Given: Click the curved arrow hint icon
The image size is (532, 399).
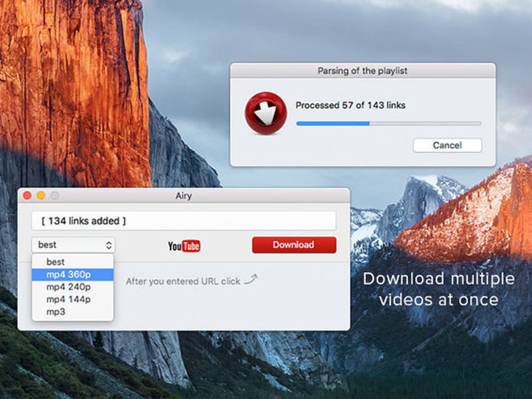Looking at the screenshot, I should (x=251, y=279).
